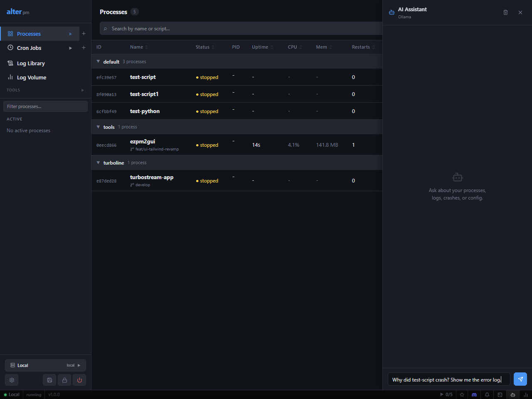Viewport: 532px width, 399px height.
Task: Open the Discord link in status bar
Action: click(x=474, y=394)
